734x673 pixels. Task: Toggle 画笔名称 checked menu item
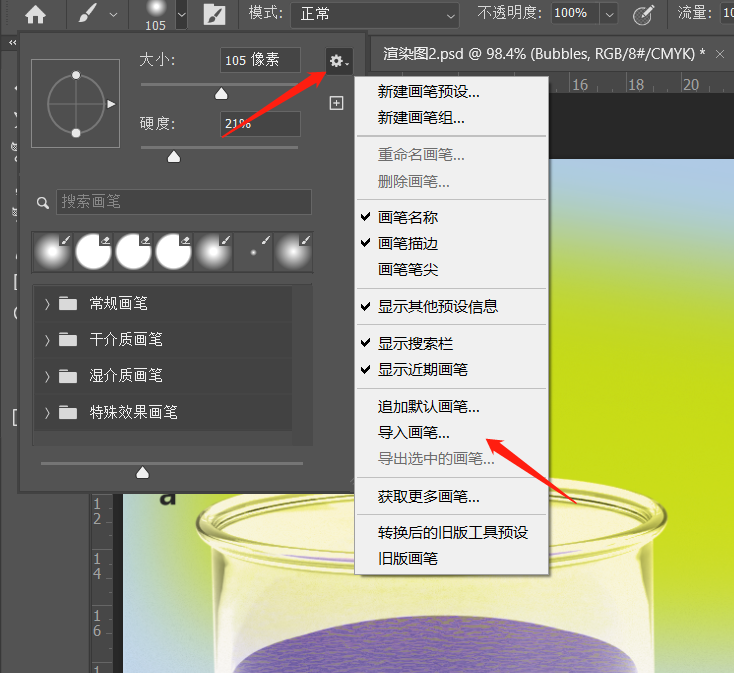pos(452,217)
